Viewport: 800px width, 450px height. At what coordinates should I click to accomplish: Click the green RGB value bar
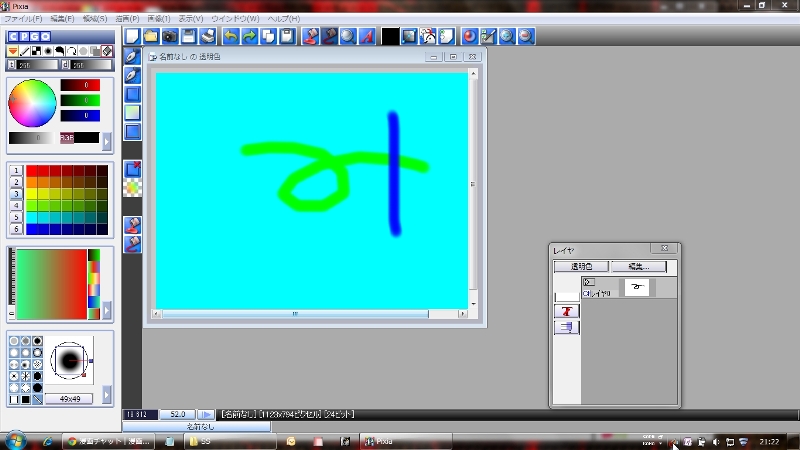pos(80,101)
